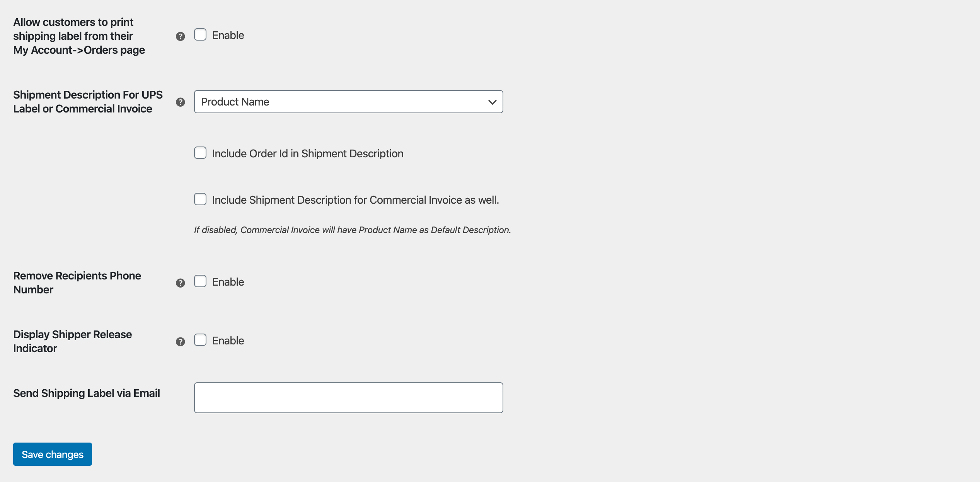Click help icon beside Shipment Description For UPS Label
Viewport: 980px width, 482px height.
tap(180, 102)
